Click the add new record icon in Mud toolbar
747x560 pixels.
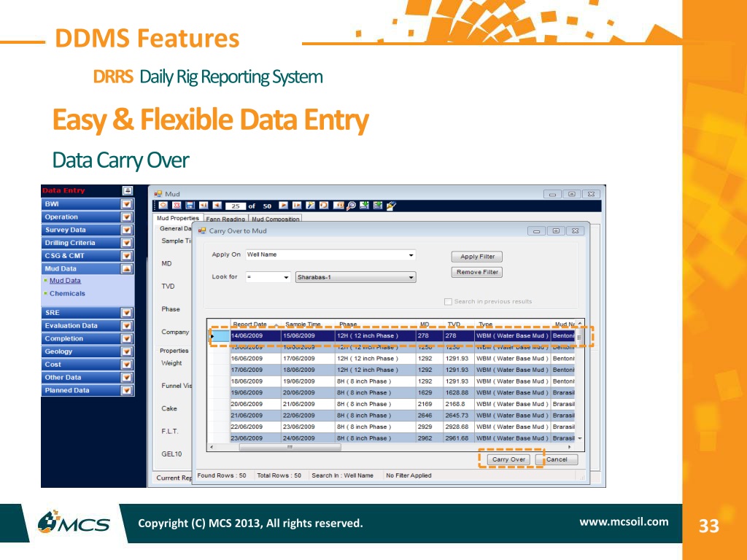163,205
